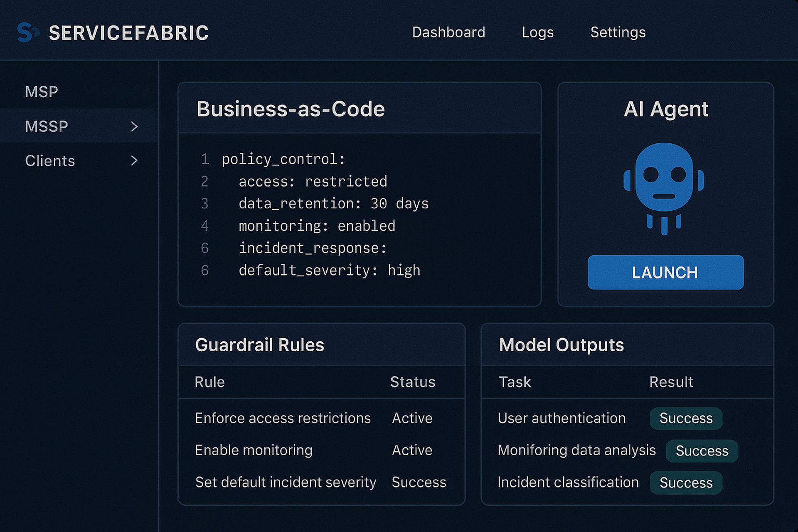The height and width of the screenshot is (532, 798).
Task: Expand the MSSP chevron arrow
Action: (x=134, y=127)
